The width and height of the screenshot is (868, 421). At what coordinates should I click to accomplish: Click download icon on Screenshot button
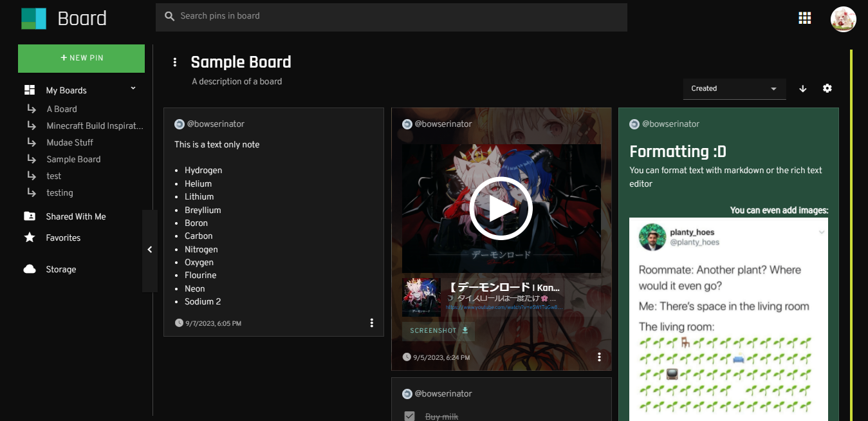[465, 331]
